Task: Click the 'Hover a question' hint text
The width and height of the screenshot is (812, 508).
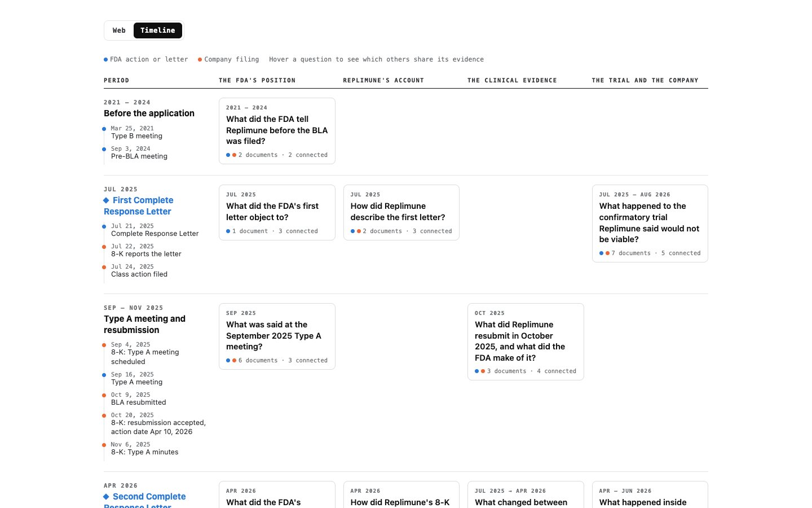Action: click(x=377, y=59)
